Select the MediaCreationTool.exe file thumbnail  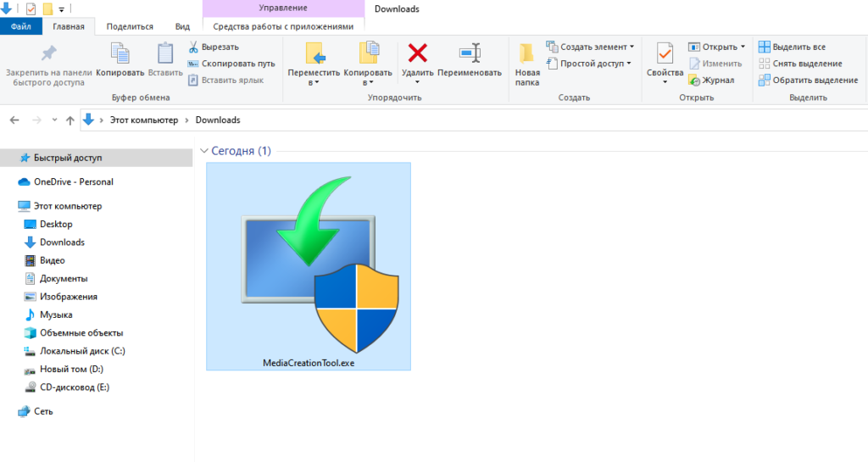[x=309, y=264]
